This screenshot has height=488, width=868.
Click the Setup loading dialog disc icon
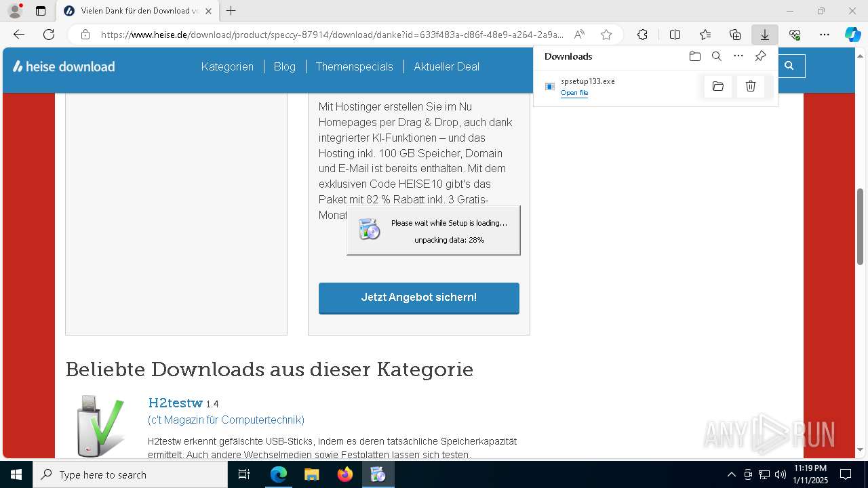369,230
